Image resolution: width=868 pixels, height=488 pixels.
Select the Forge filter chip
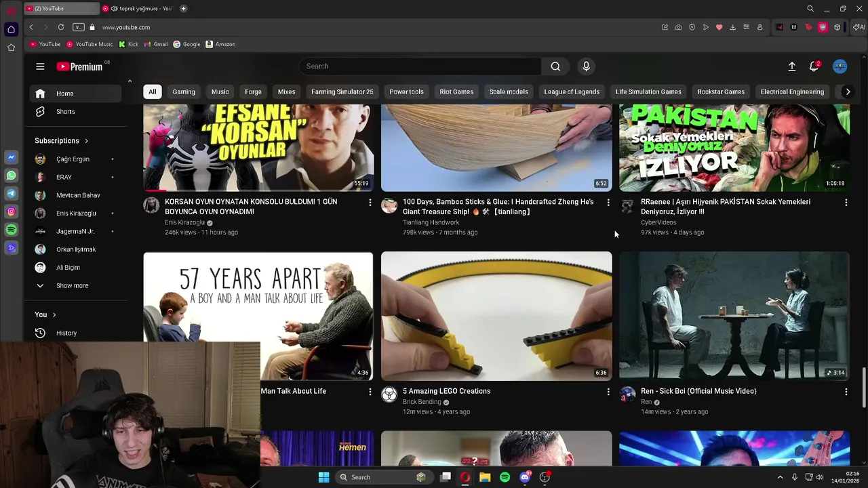click(253, 91)
